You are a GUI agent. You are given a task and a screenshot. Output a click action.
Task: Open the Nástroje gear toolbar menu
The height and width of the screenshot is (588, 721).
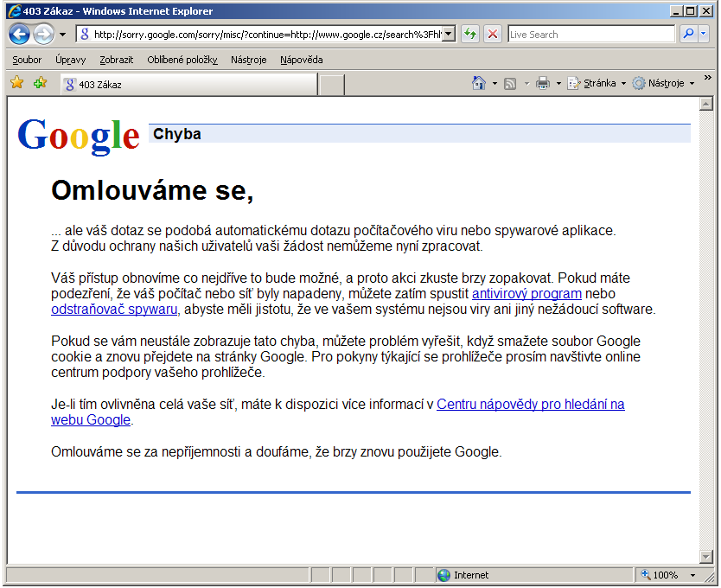click(x=662, y=83)
